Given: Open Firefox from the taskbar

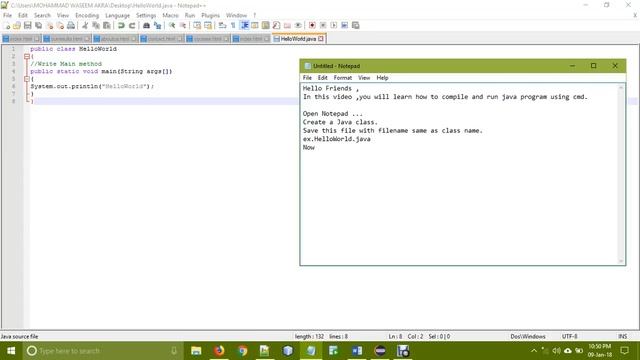Looking at the screenshot, I should coord(219,351).
